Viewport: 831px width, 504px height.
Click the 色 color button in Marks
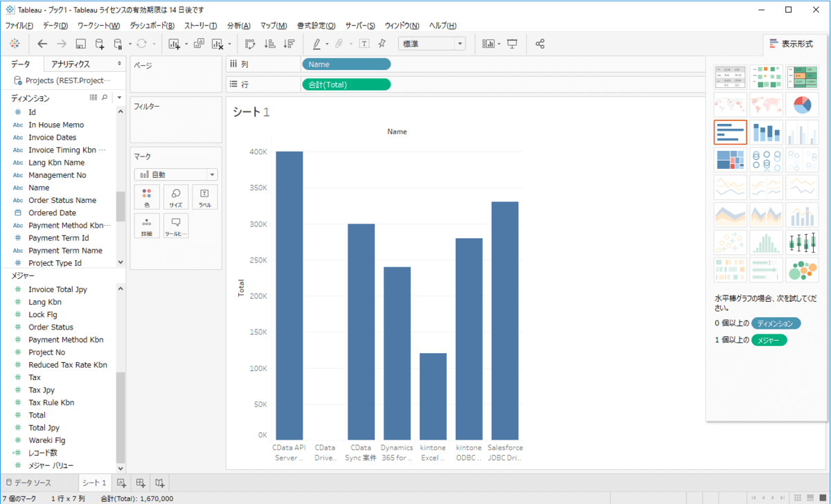pos(146,197)
